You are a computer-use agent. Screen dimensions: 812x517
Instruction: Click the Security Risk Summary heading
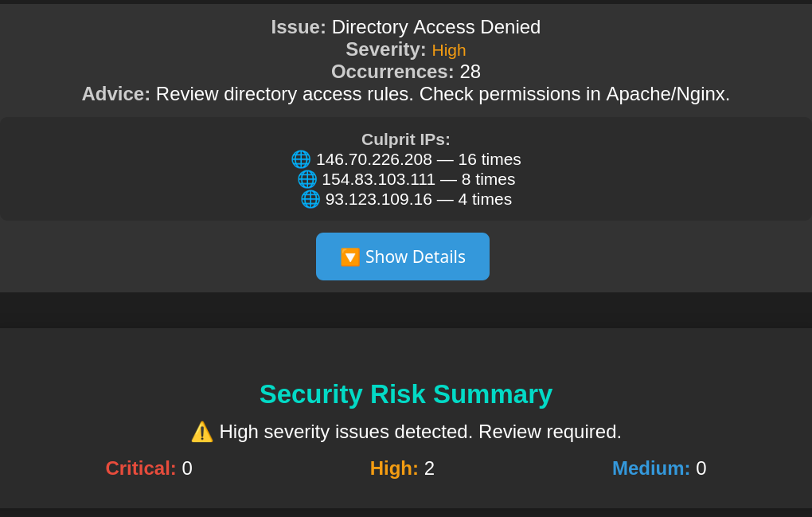(x=406, y=394)
